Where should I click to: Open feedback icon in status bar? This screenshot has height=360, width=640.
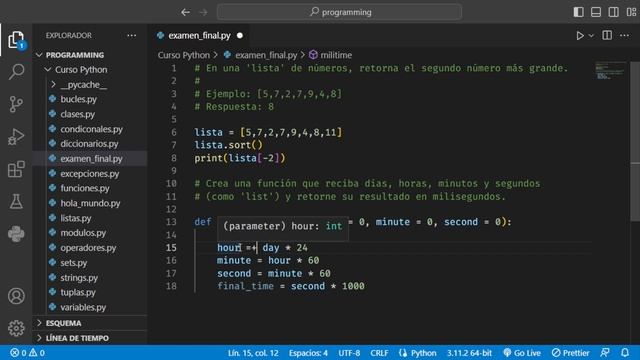605,353
